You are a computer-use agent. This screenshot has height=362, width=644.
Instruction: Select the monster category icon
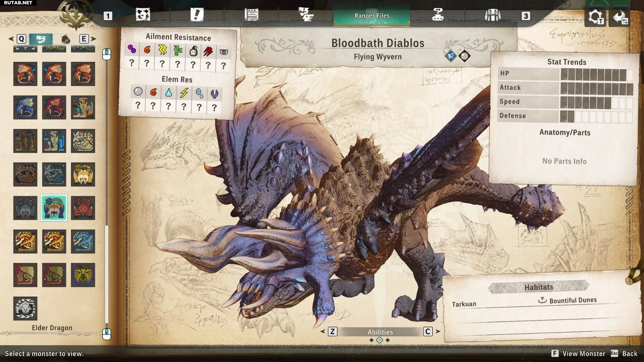click(41, 39)
